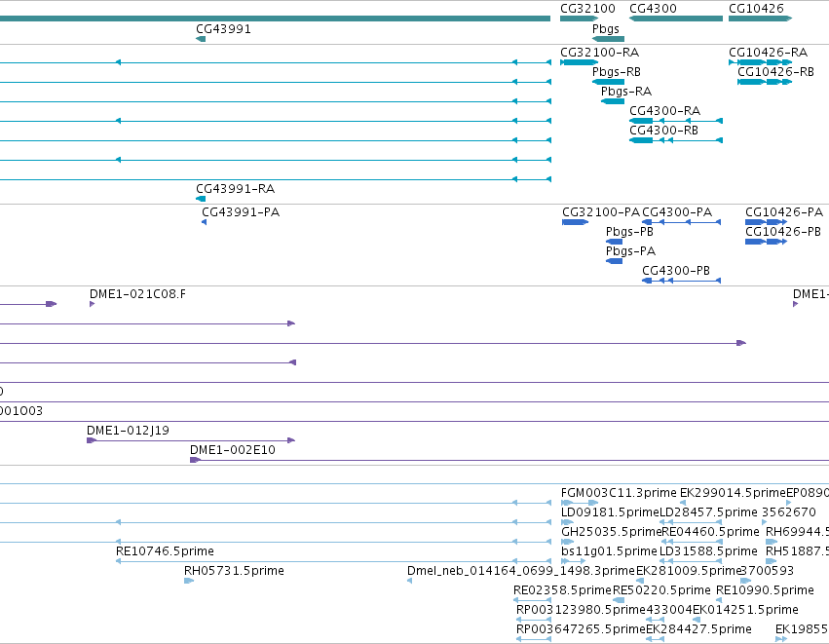Image resolution: width=829 pixels, height=644 pixels.
Task: Select Dmel_neb_014164_0699_1498.3prime label
Action: click(x=521, y=571)
